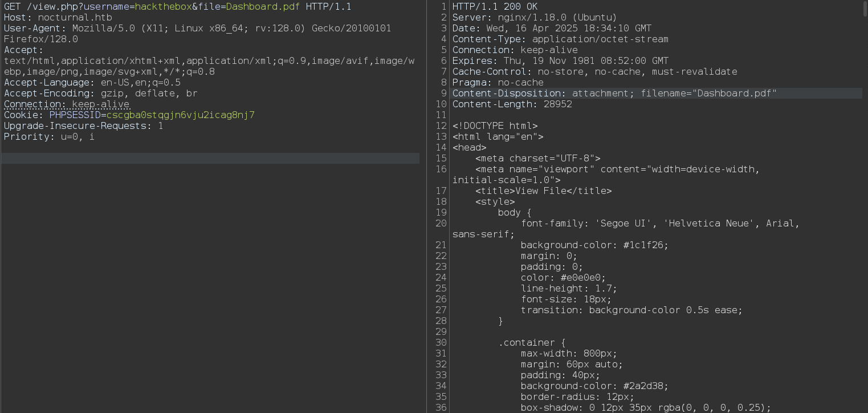Click the Content-Disposition header line
Viewport: 868px width, 413px height.
coord(614,94)
